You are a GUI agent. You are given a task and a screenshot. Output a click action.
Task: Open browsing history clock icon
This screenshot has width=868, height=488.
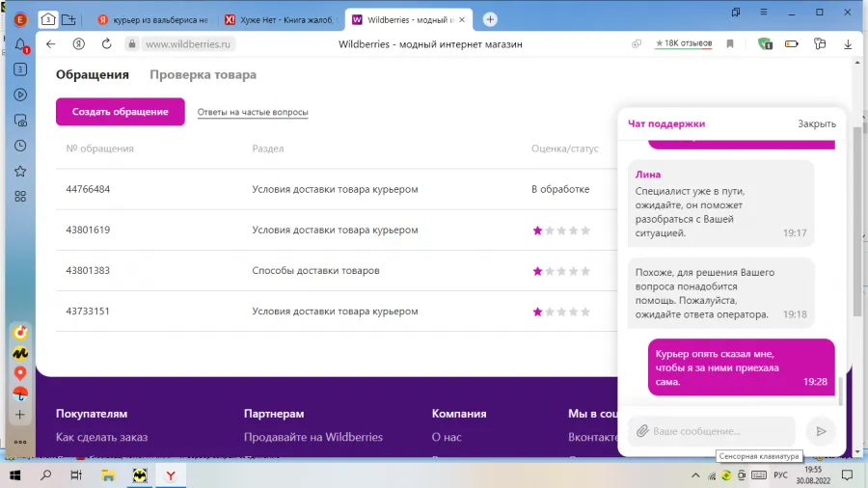20,146
